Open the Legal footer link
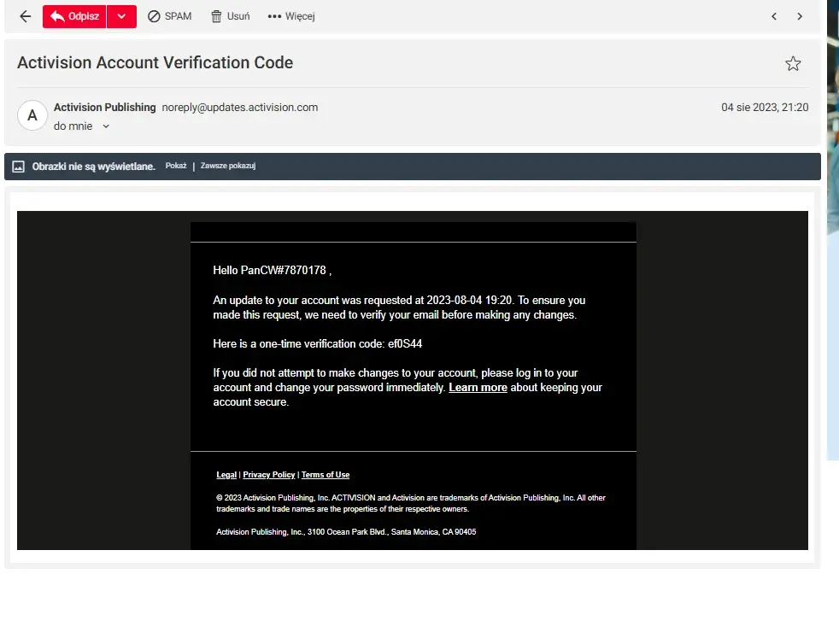Viewport: 839px width, 644px height. pos(226,475)
